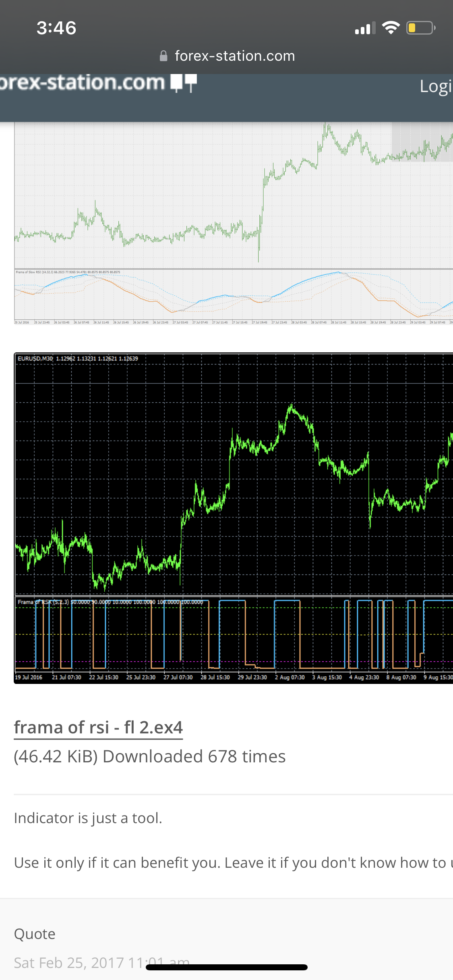Image resolution: width=453 pixels, height=980 pixels.
Task: Download frama of rsi - fl 2.ex4
Action: click(98, 727)
